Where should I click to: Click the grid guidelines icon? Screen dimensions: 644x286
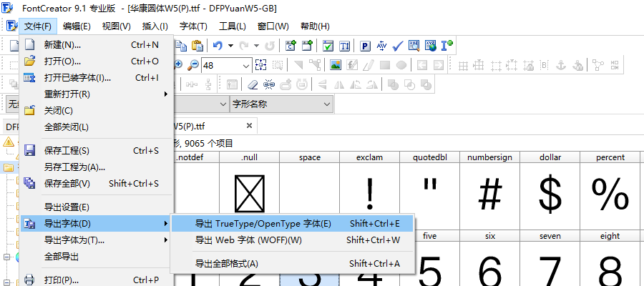point(463,65)
